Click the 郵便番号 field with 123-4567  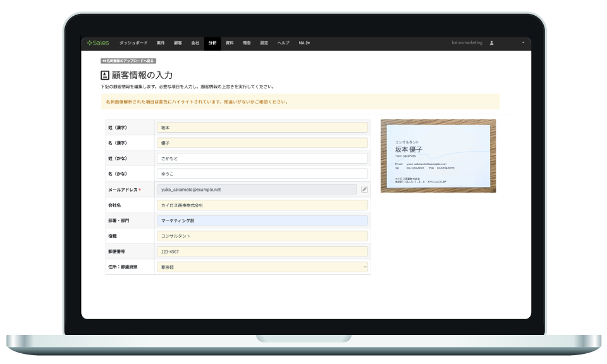pyautogui.click(x=262, y=252)
